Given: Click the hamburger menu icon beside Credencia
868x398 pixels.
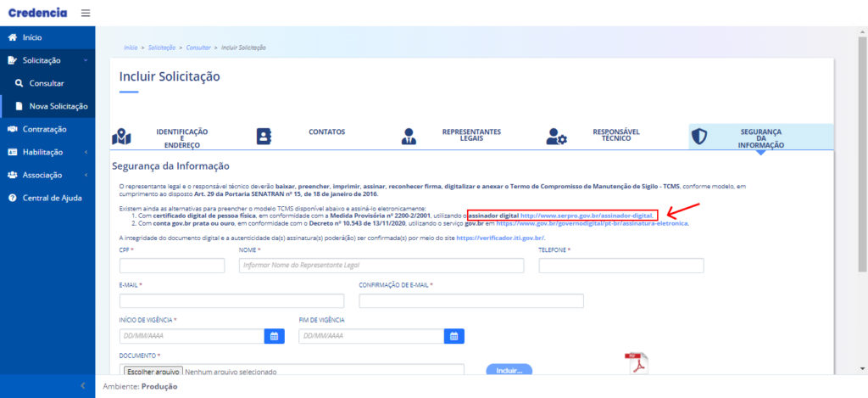Looking at the screenshot, I should click(x=86, y=13).
